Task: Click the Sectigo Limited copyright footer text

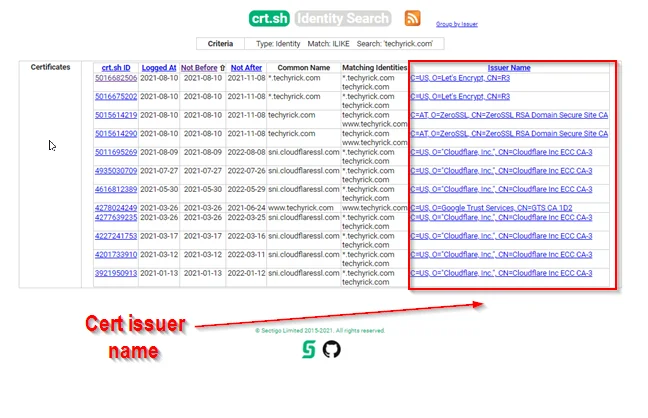Action: click(x=320, y=331)
